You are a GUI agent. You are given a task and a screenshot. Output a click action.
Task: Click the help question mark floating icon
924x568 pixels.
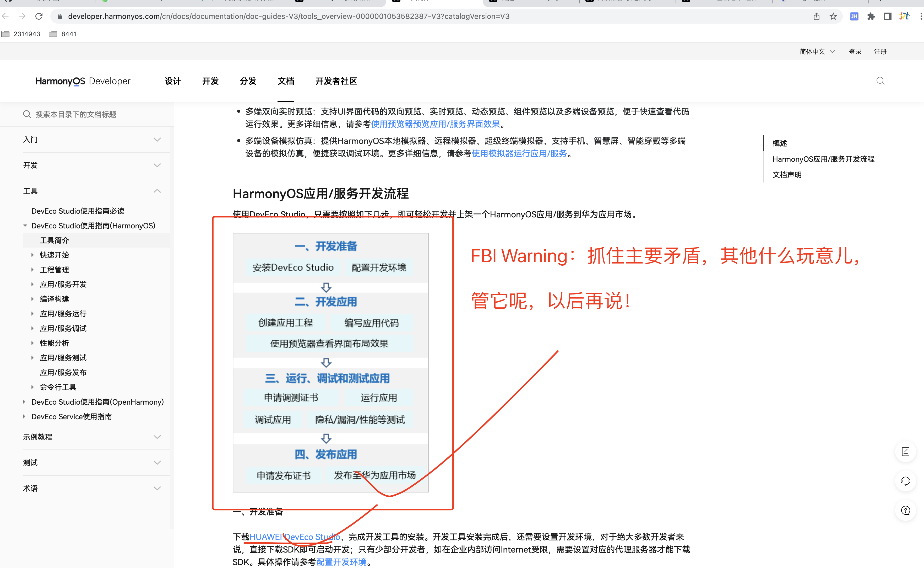click(905, 511)
